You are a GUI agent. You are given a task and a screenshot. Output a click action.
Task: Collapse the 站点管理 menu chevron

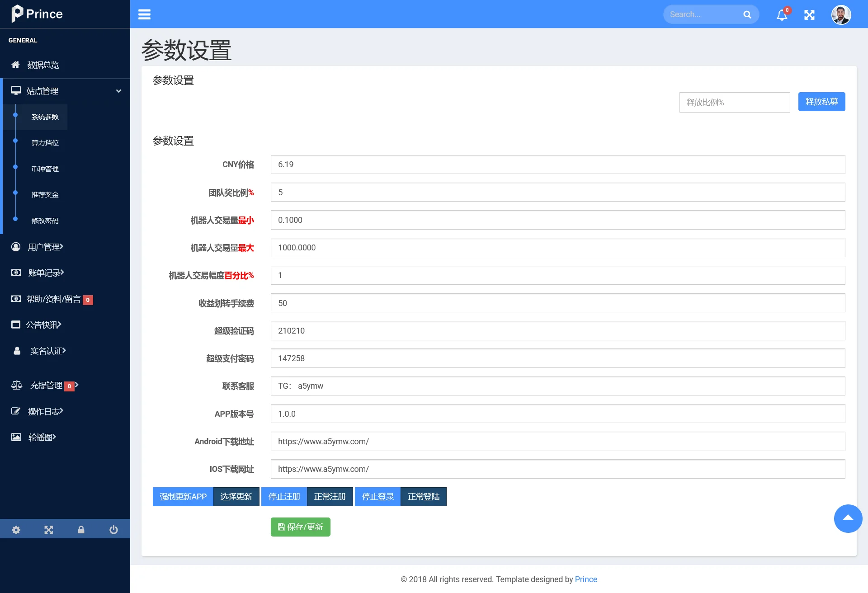(x=118, y=91)
